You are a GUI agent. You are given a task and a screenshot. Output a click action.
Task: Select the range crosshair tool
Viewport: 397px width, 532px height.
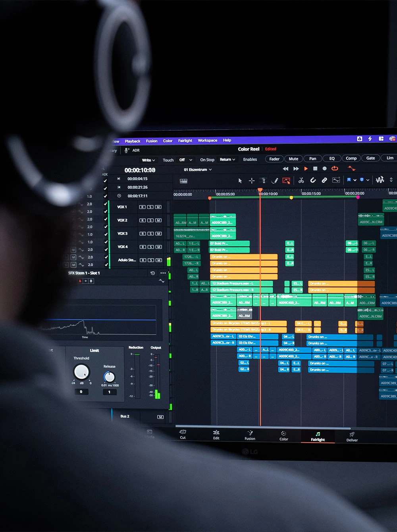pos(252,181)
